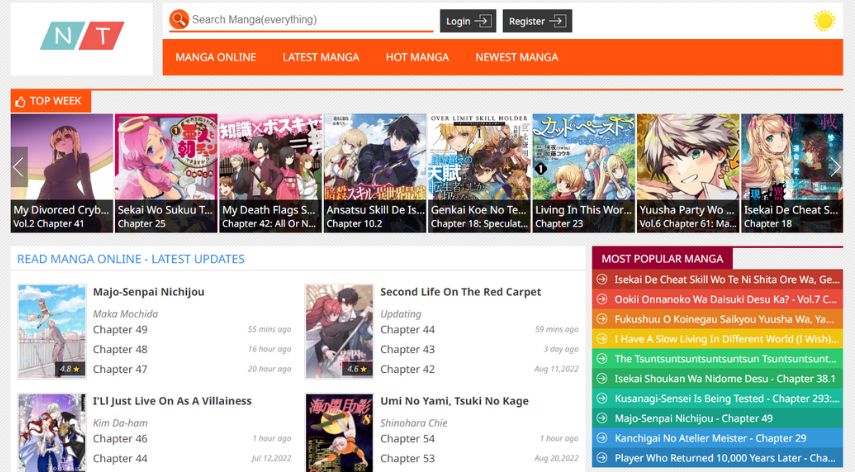Open Majo-Senpai Nichijou Chapter 47

pyautogui.click(x=120, y=370)
